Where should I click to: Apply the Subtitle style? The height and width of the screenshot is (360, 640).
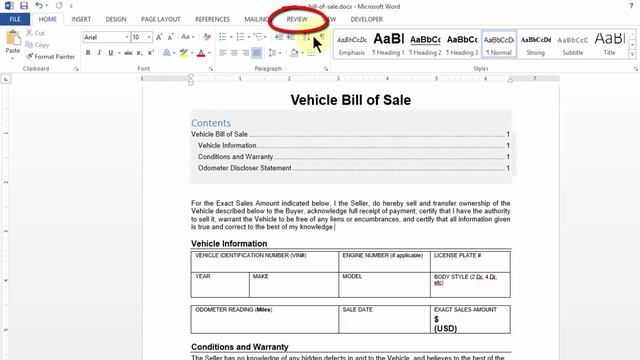573,44
